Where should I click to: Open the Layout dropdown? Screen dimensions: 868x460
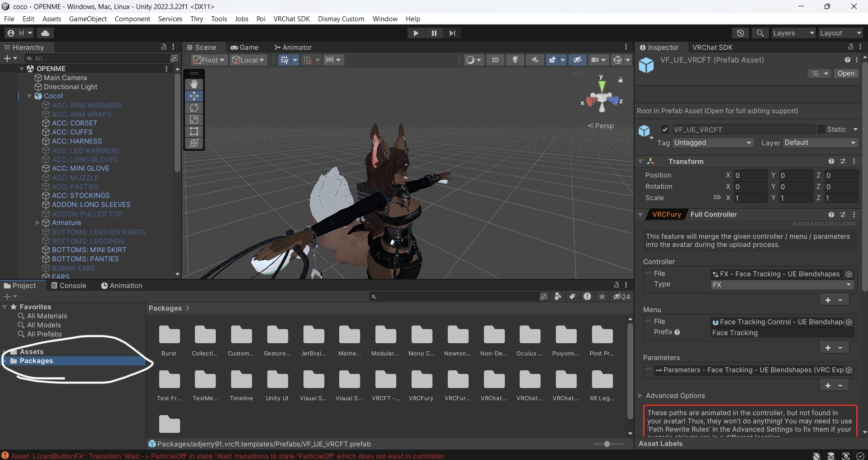pyautogui.click(x=841, y=33)
